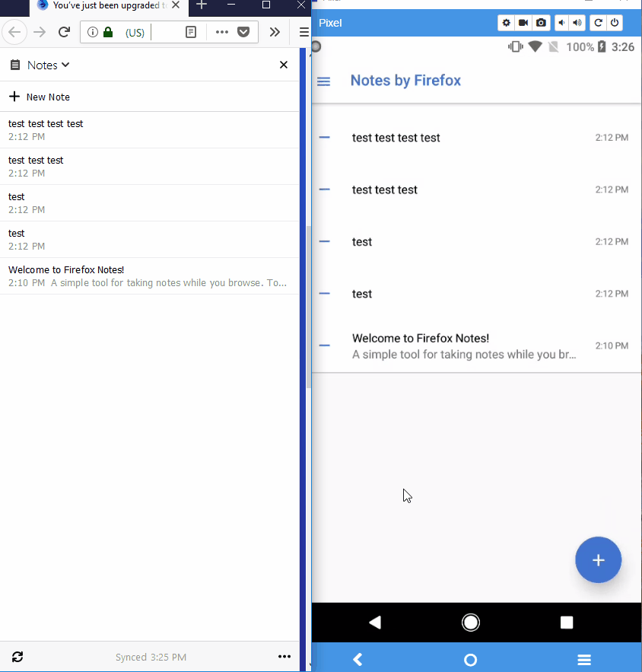Close the Notes sidebar

[x=284, y=65]
